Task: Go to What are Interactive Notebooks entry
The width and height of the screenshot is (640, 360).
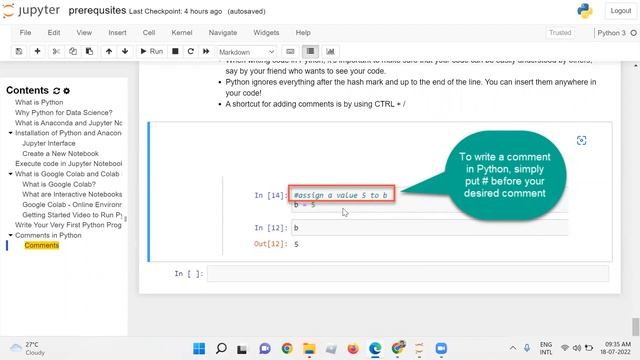Action: point(72,194)
